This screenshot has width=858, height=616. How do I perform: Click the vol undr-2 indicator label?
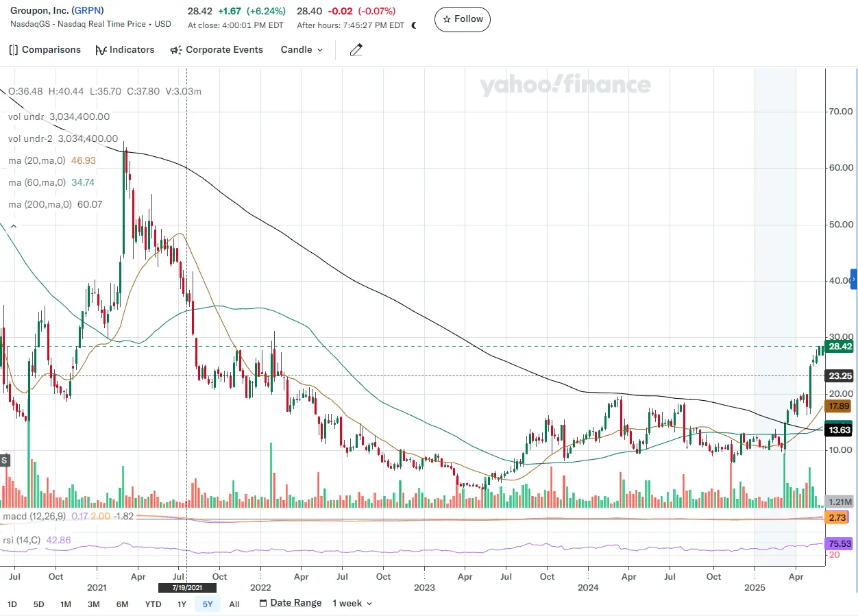(31, 139)
